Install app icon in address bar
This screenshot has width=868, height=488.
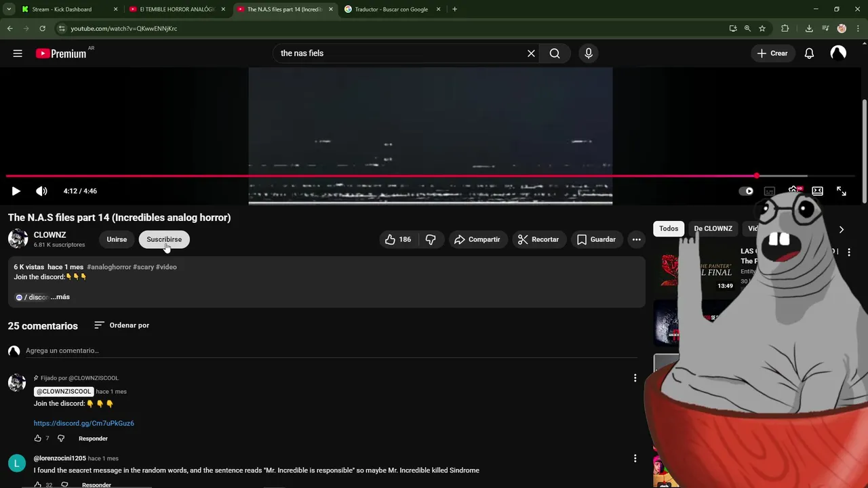tap(733, 28)
